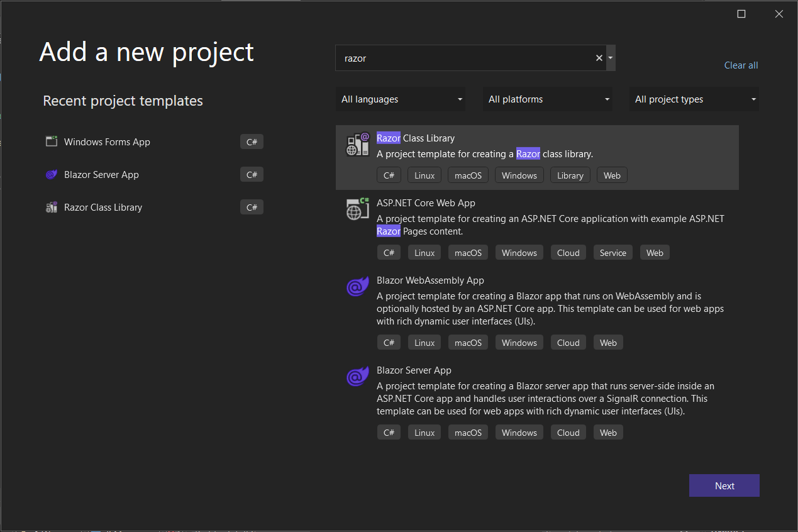Click the ASP.NET Core Web App globe icon
The width and height of the screenshot is (798, 532).
pos(357,209)
